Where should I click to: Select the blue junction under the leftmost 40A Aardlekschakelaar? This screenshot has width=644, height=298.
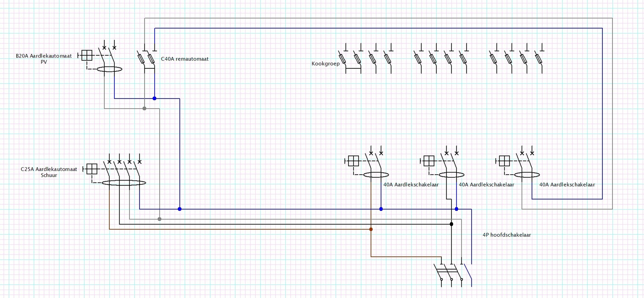pos(381,209)
